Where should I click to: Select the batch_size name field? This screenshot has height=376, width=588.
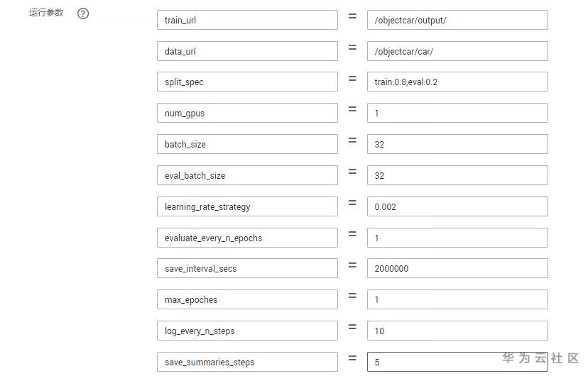click(246, 144)
